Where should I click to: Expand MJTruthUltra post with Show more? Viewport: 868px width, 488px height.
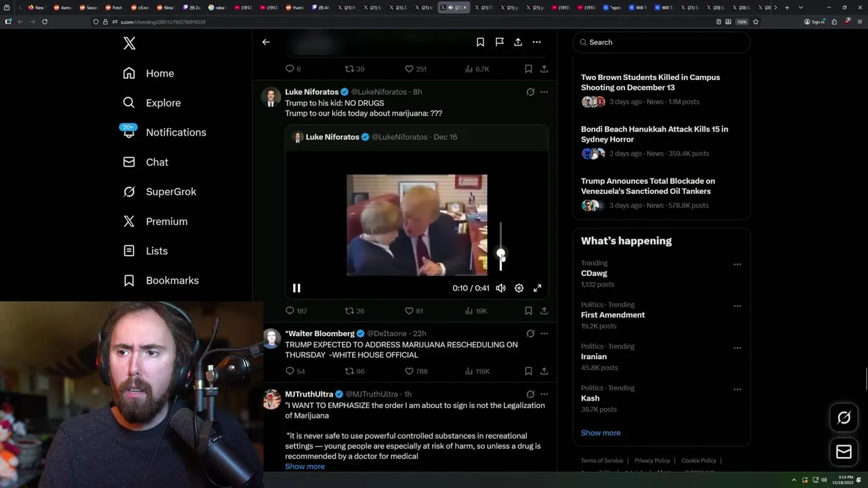(x=304, y=466)
